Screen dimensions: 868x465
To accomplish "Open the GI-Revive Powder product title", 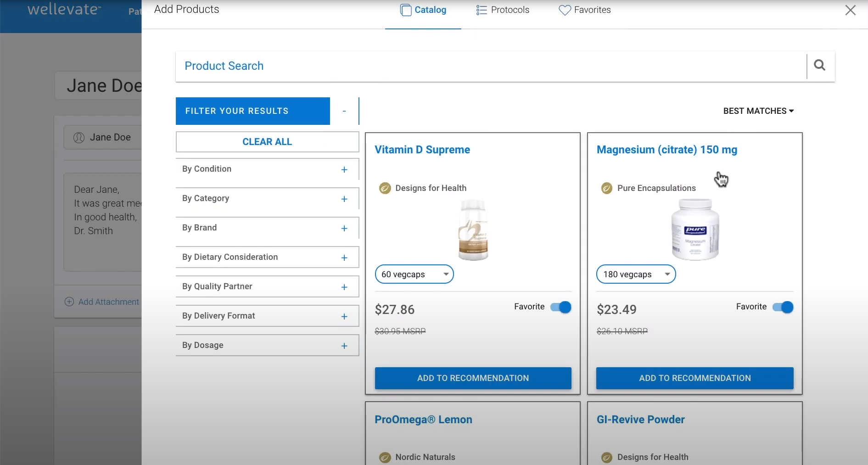I will (640, 420).
